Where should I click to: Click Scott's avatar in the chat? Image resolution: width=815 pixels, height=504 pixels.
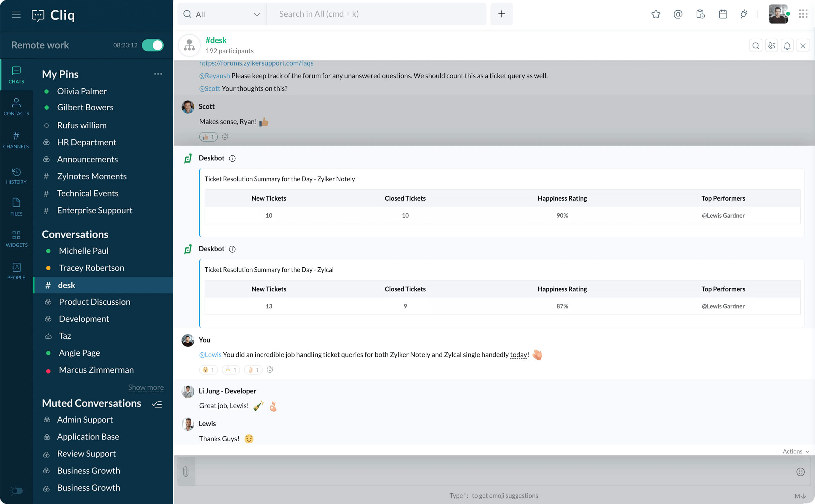pos(188,107)
